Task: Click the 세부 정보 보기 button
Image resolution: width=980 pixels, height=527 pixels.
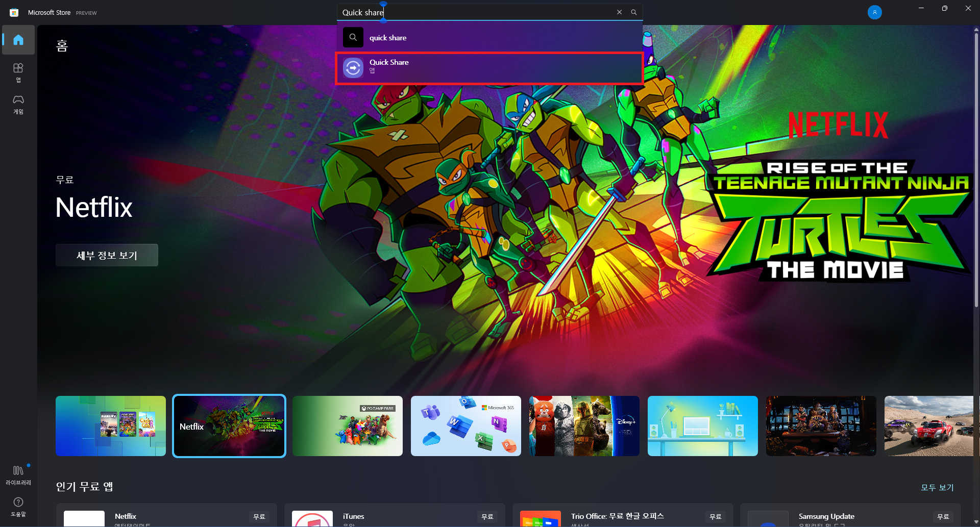Action: coord(107,255)
